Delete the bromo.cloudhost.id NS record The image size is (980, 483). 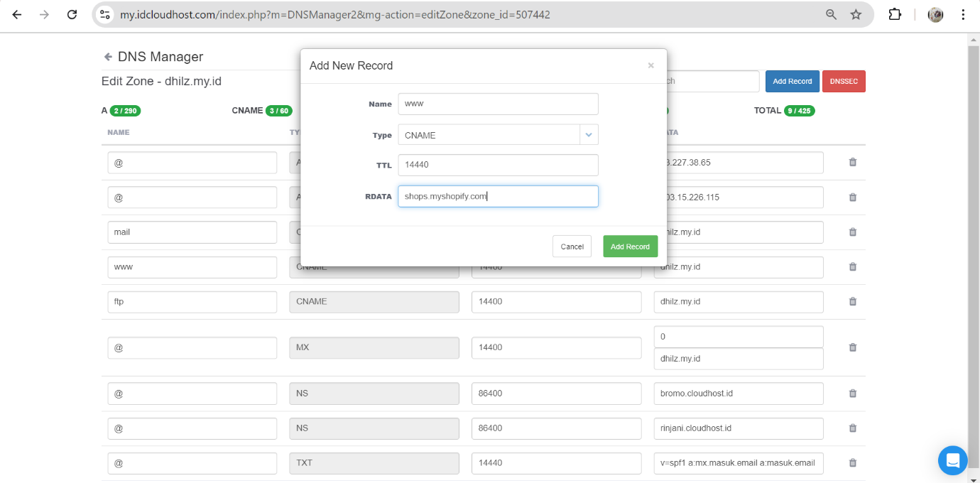tap(853, 393)
